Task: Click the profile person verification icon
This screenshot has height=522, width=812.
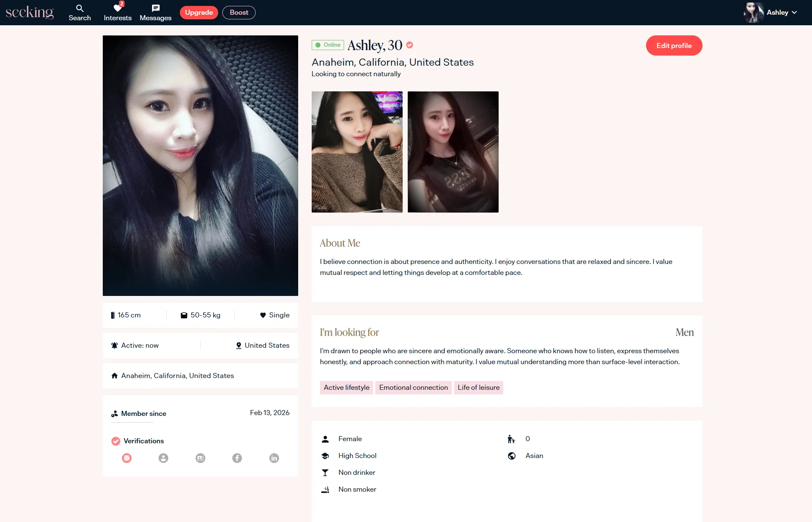Action: point(163,458)
